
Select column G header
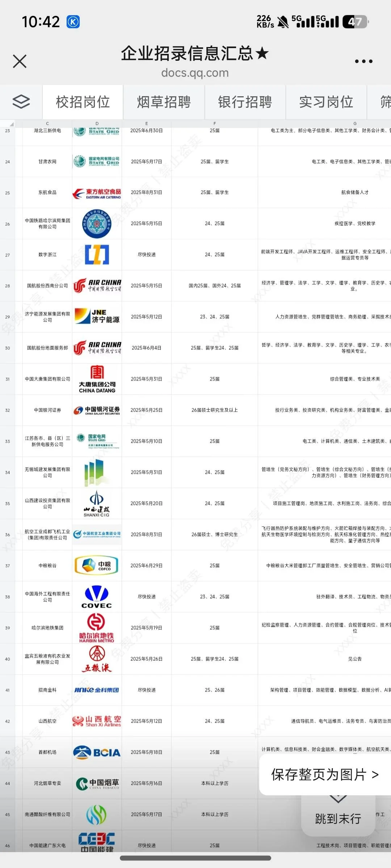pos(355,124)
